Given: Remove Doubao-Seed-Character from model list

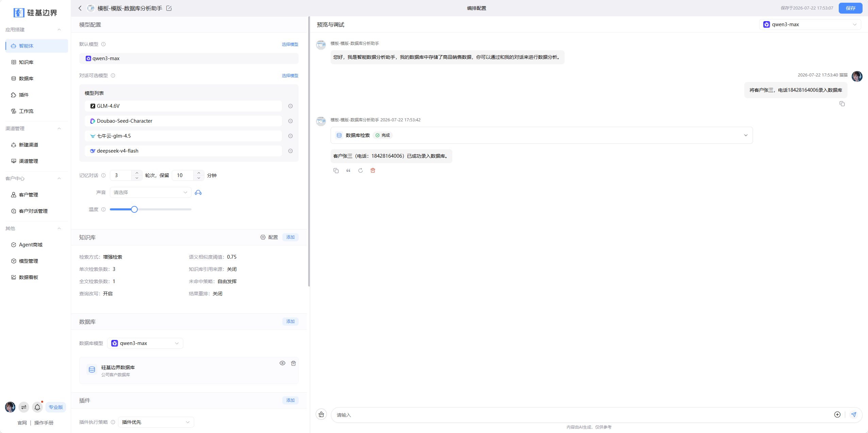Looking at the screenshot, I should pos(290,121).
